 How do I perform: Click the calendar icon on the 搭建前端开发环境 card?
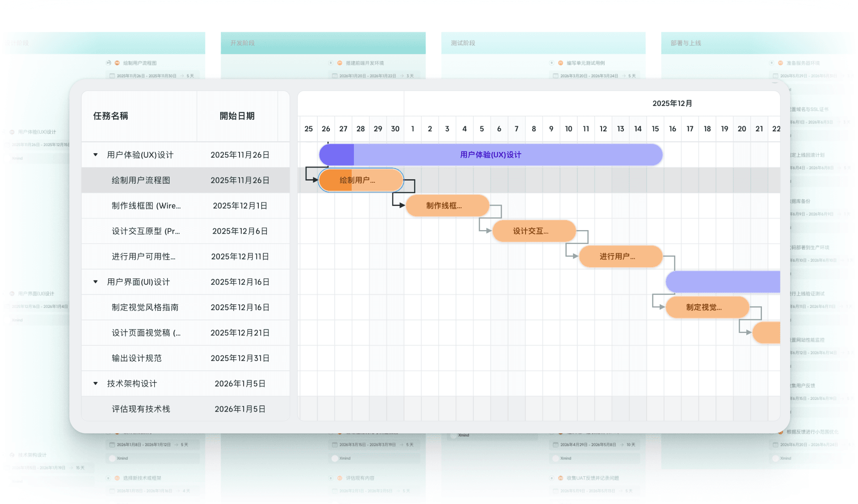click(x=334, y=76)
